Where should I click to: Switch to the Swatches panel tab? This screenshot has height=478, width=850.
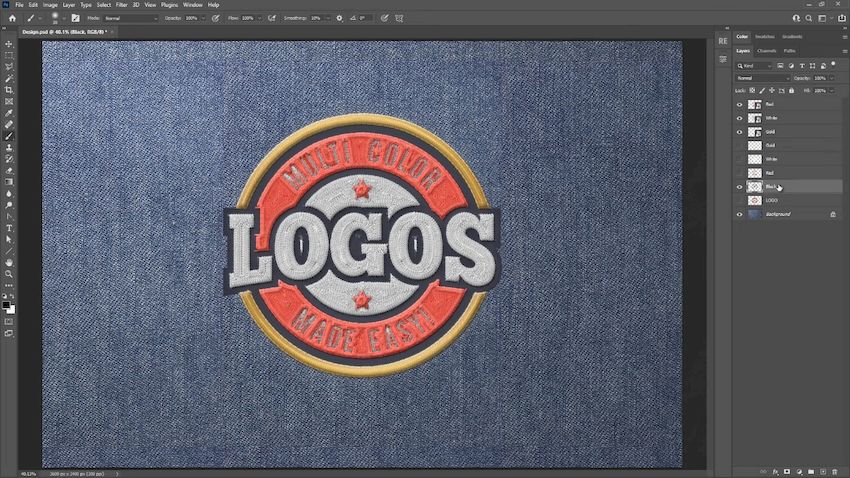coord(766,37)
